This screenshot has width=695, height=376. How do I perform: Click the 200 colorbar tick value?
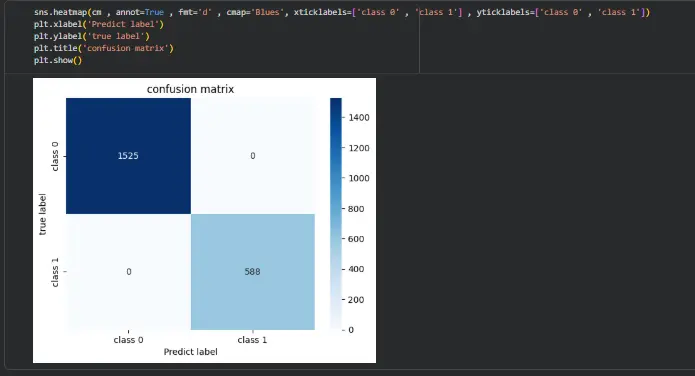356,300
